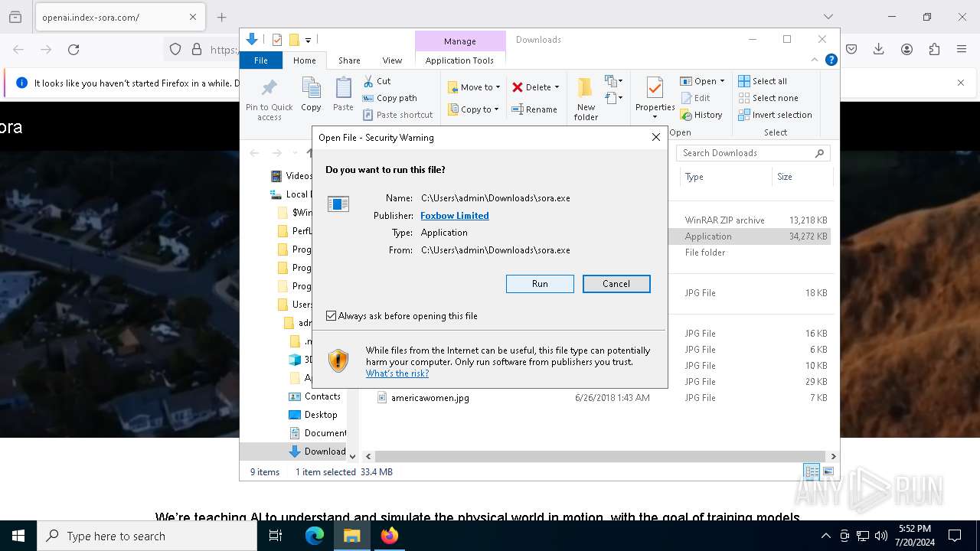Open the What's the risk link
The height and width of the screenshot is (551, 980).
click(397, 373)
